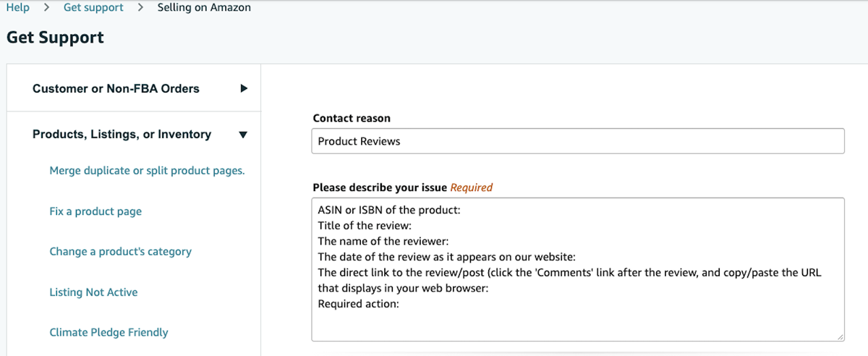Grab the text area resize handle
This screenshot has width=868, height=356.
point(840,336)
